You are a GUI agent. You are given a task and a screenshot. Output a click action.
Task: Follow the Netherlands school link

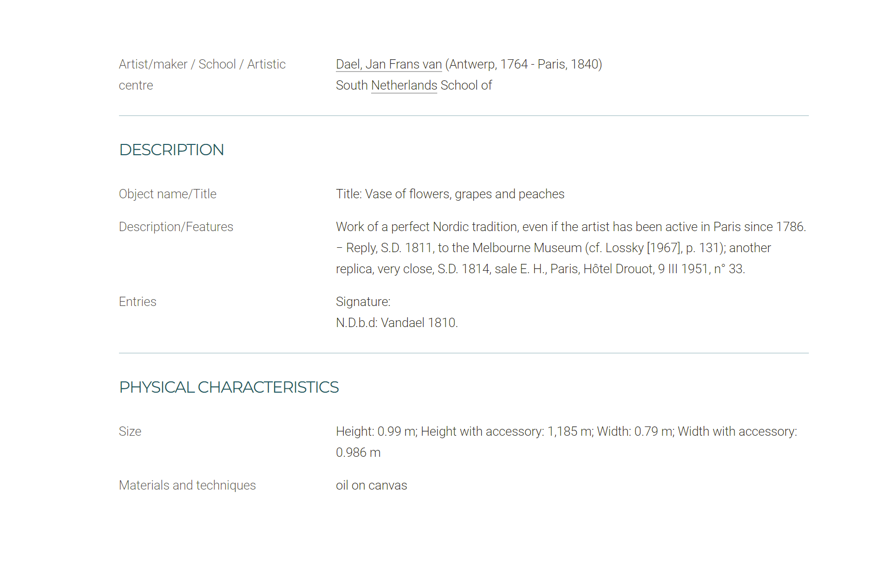pos(404,85)
